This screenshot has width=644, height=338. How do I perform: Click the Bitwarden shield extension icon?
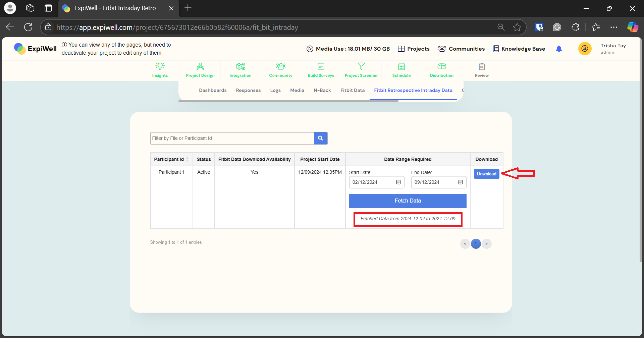coord(539,27)
